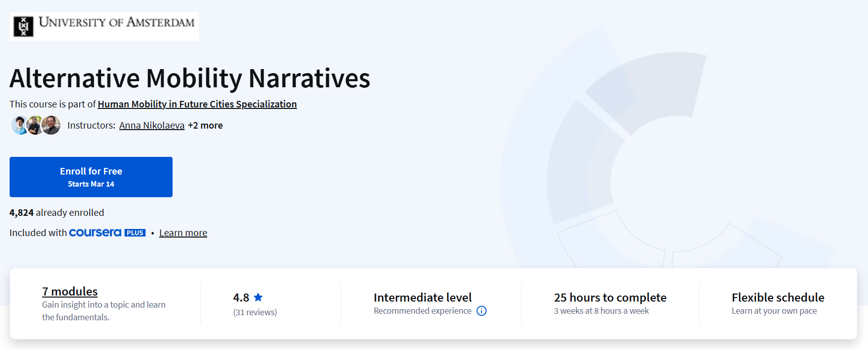This screenshot has width=868, height=349.
Task: Click the Alternative Mobility Narratives course title
Action: [190, 78]
